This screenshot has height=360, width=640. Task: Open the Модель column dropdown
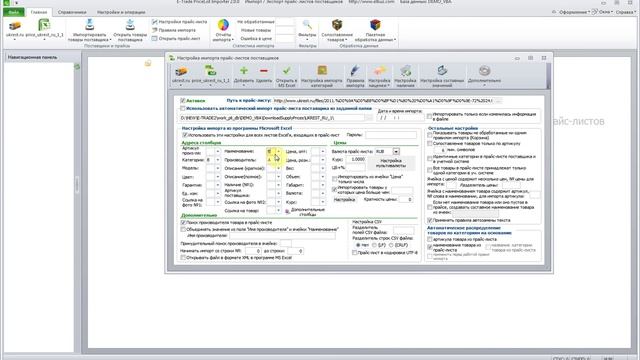pos(218,168)
